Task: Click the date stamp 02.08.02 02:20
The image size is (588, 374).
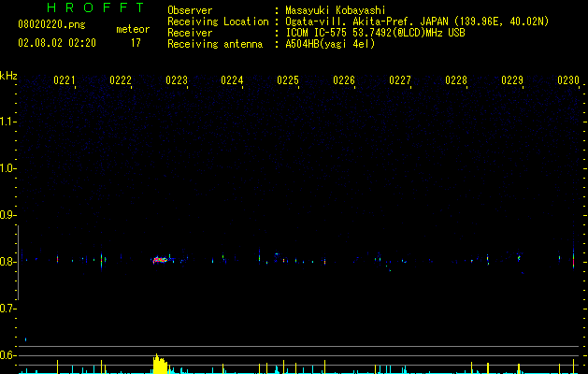Action: click(57, 43)
